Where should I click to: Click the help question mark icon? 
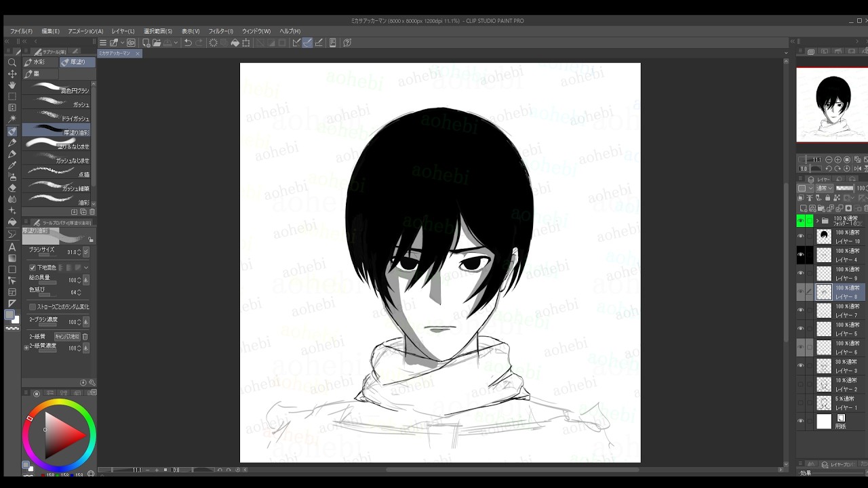(347, 43)
